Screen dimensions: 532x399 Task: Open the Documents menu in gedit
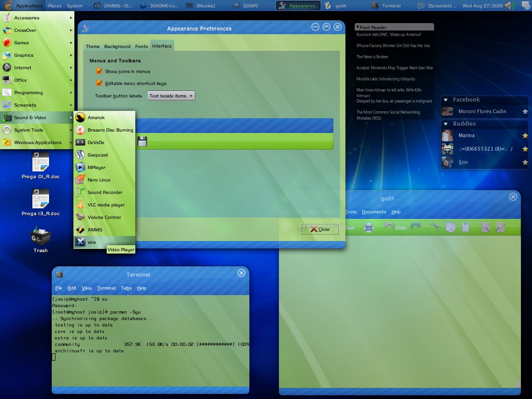coord(374,212)
